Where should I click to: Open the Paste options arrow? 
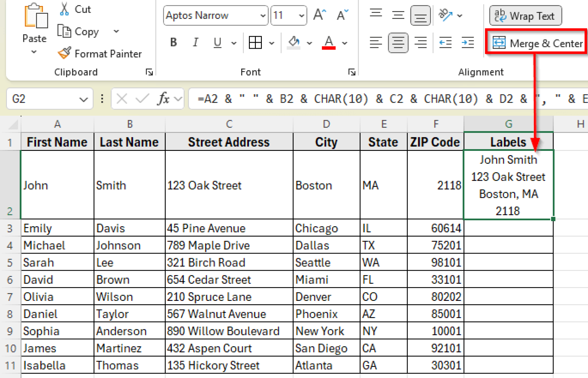[34, 52]
